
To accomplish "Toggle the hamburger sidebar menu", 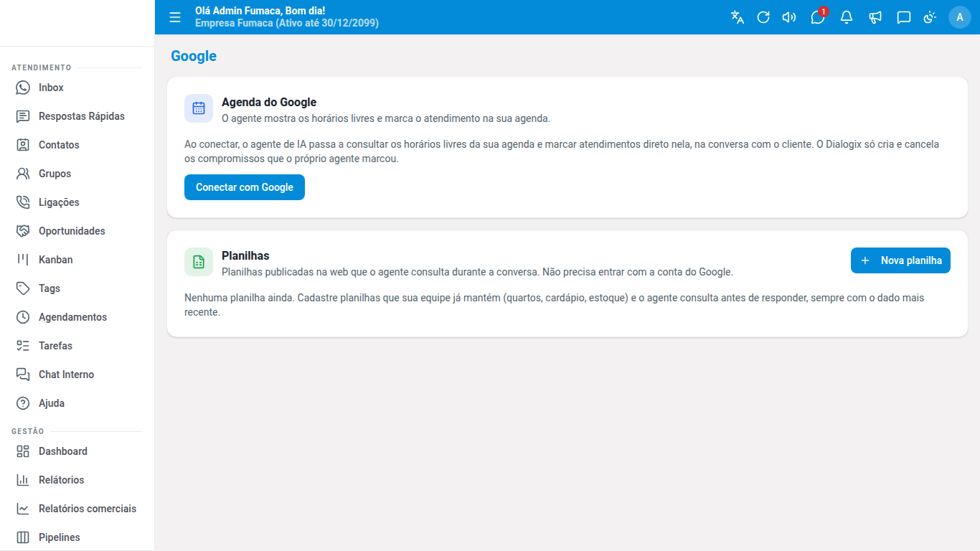I will 175,17.
